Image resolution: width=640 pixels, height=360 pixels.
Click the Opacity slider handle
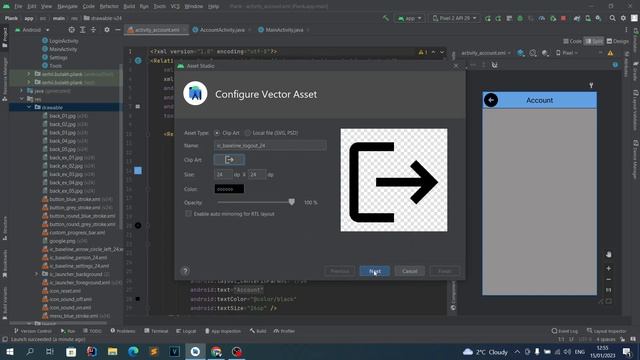click(x=291, y=202)
